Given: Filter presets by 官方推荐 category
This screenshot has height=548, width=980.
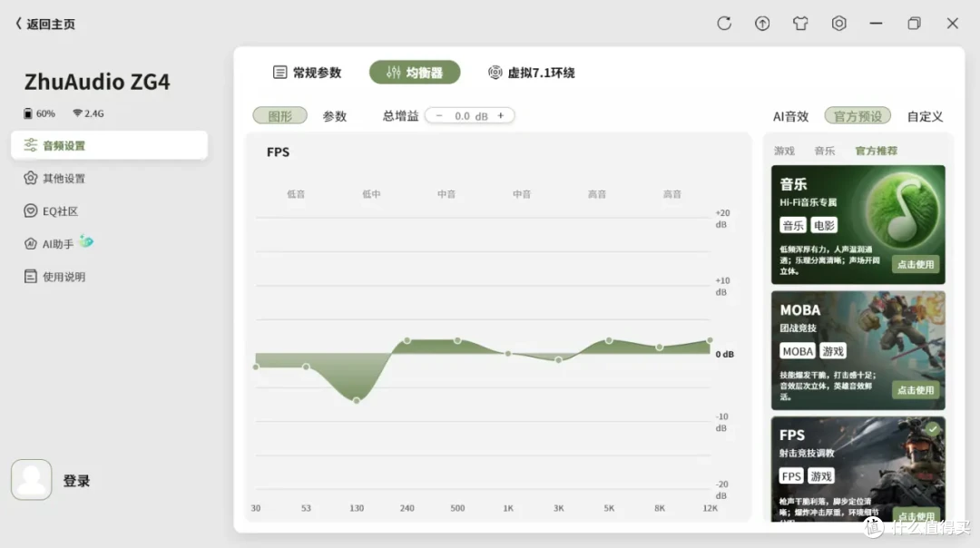Looking at the screenshot, I should tap(876, 151).
